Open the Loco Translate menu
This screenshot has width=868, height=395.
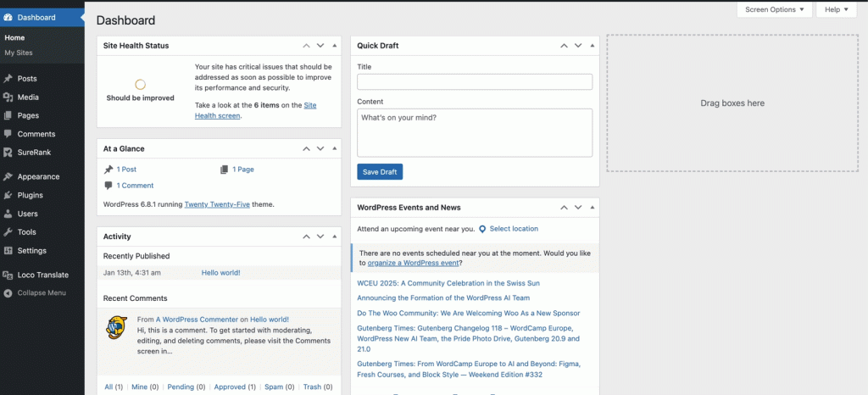coord(42,275)
